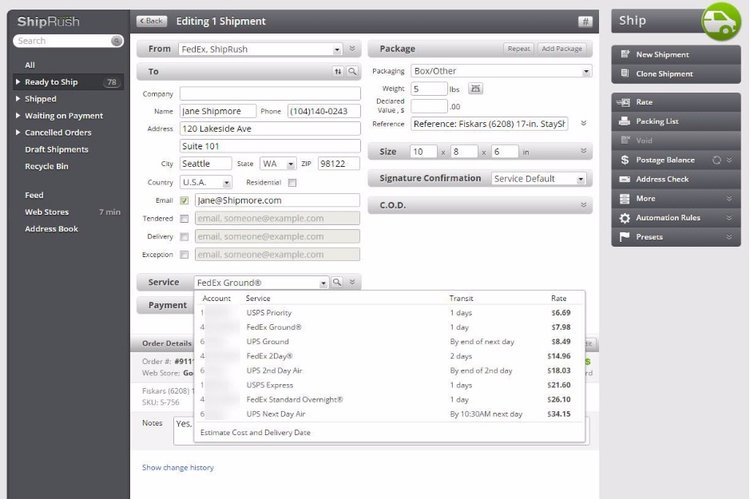Image resolution: width=750 pixels, height=499 pixels.
Task: Select USPS Priority service at $6.69
Action: [x=389, y=313]
